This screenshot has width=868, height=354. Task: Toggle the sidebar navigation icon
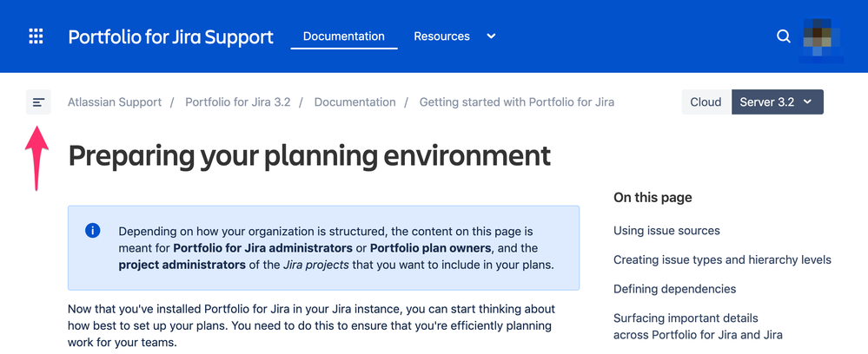(38, 102)
